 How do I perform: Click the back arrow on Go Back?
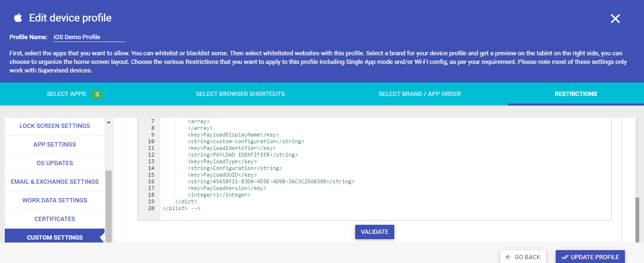click(x=508, y=257)
